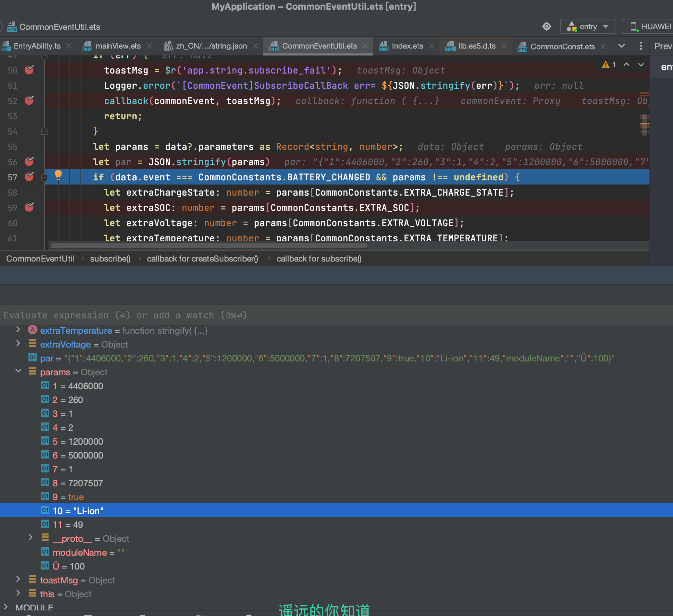
Task: Click line number 55 in gutter
Action: [x=12, y=147]
